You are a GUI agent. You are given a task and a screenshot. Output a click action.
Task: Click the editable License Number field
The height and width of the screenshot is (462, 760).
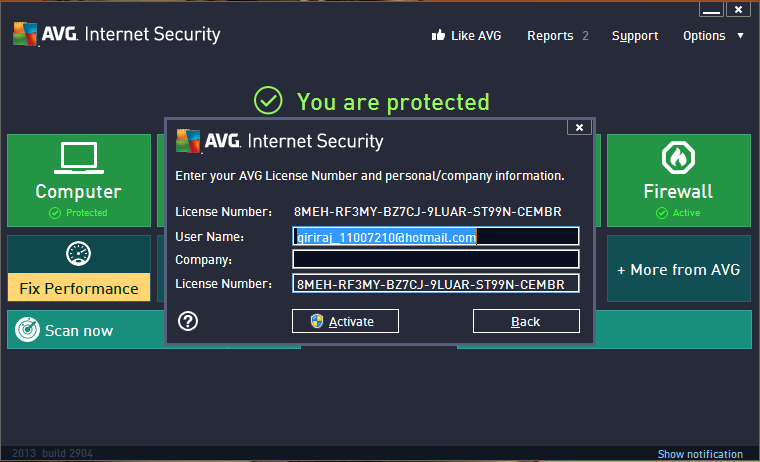[436, 284]
